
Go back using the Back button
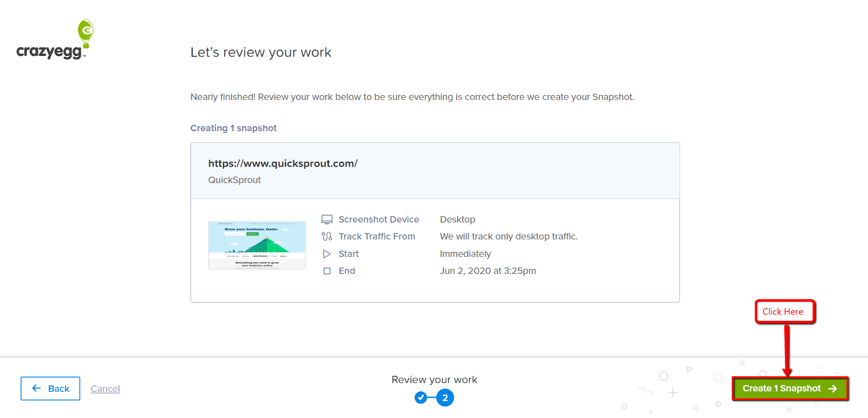click(x=50, y=389)
